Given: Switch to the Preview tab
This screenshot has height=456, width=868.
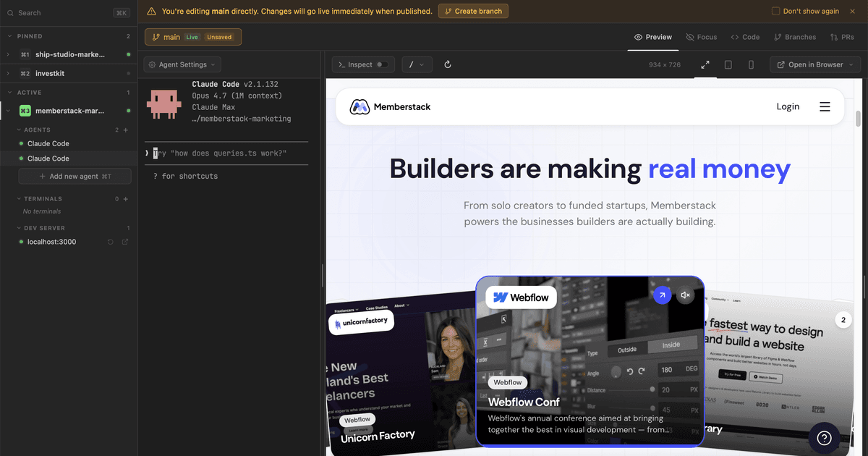Looking at the screenshot, I should [653, 37].
